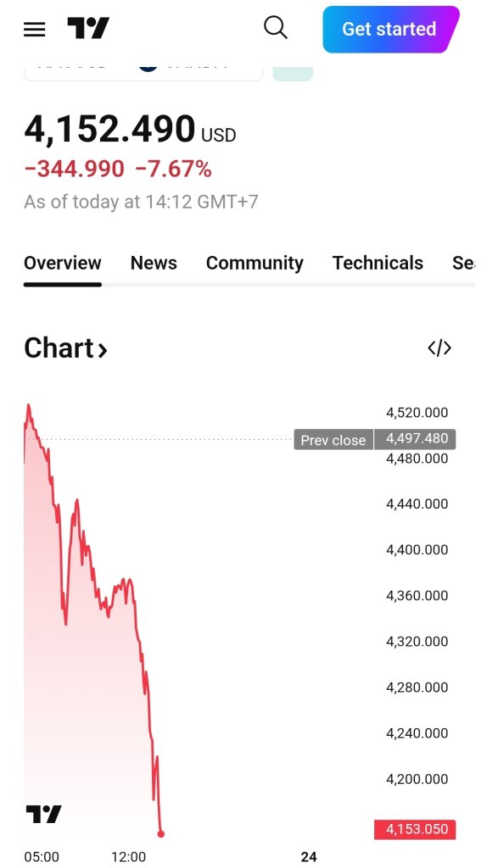Click the 12:00 time axis marker
This screenshot has height=868, width=487.
click(128, 857)
